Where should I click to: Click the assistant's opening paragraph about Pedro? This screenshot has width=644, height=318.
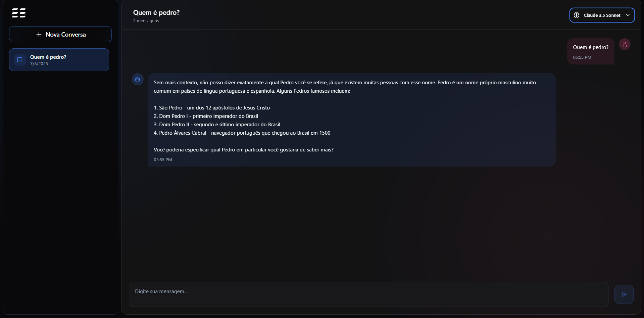(x=345, y=87)
